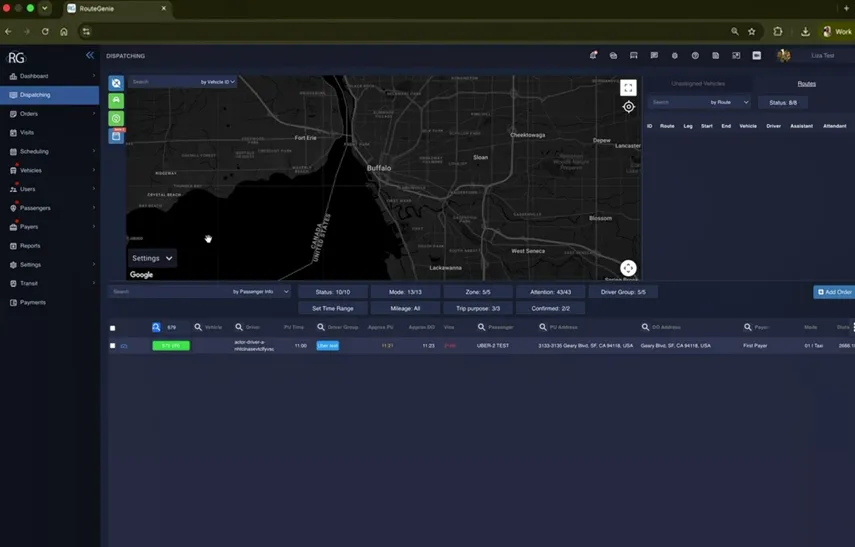Toggle the blue person filter icon in table header
The width and height of the screenshot is (855, 547).
156,327
